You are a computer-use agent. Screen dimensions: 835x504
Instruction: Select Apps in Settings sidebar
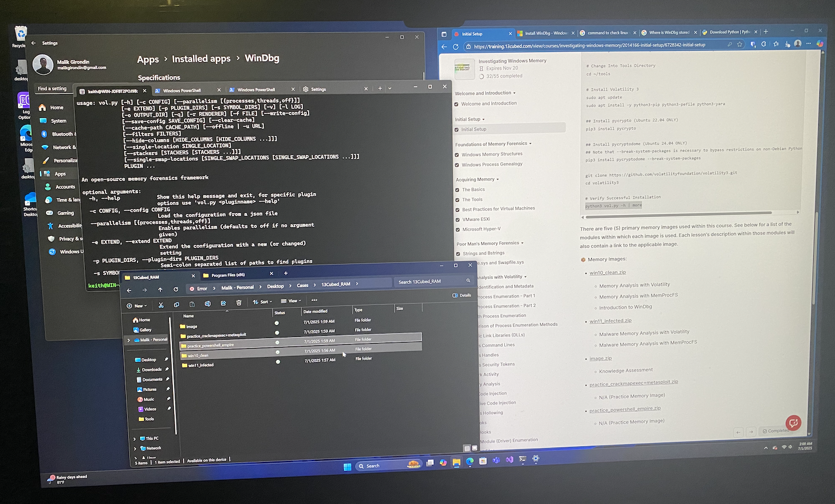click(60, 174)
